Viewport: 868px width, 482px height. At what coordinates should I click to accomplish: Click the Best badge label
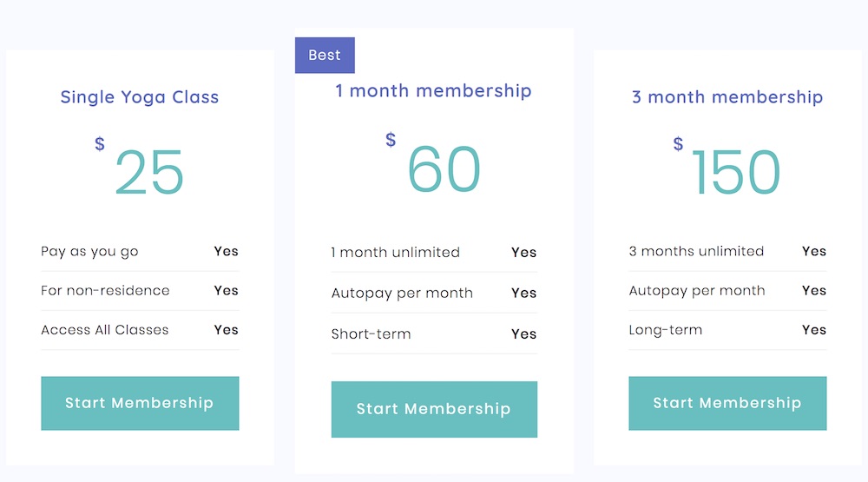(325, 56)
